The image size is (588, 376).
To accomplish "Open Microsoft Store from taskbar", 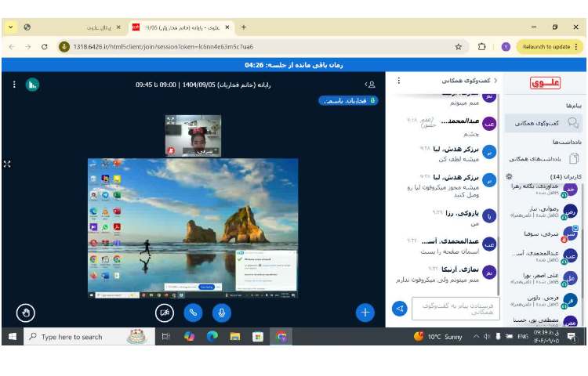I will click(258, 337).
